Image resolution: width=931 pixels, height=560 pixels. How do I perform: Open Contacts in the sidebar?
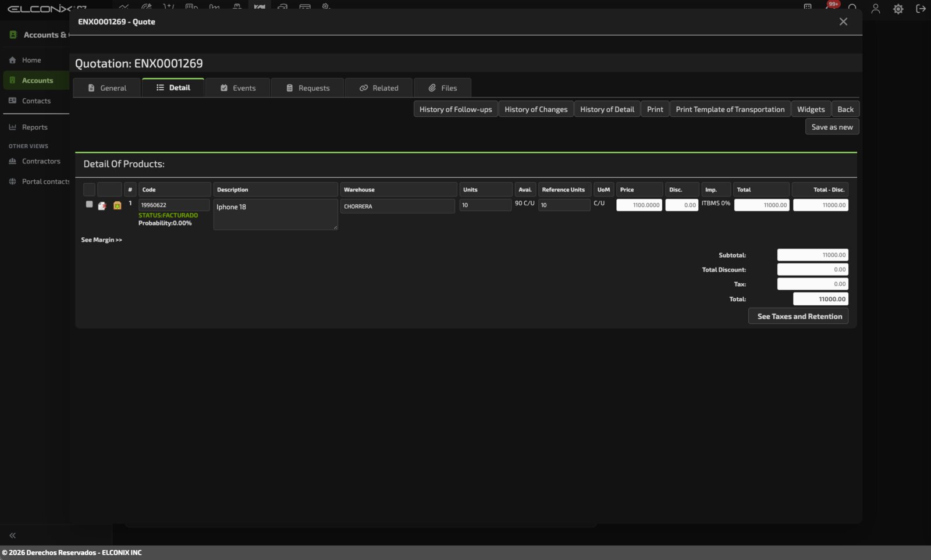36,101
